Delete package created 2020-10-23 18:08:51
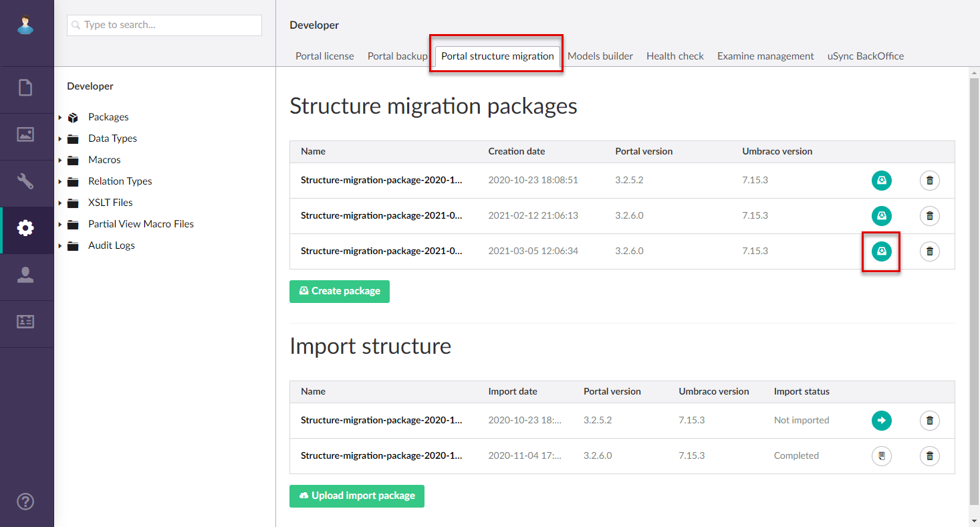Screen dimensions: 980x527 [930, 181]
